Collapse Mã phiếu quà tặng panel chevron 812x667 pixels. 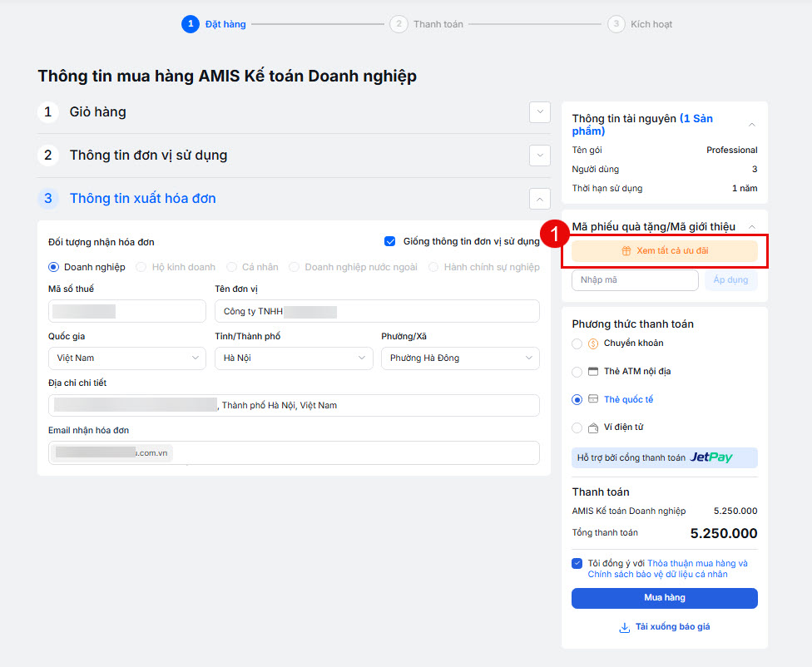pos(752,227)
